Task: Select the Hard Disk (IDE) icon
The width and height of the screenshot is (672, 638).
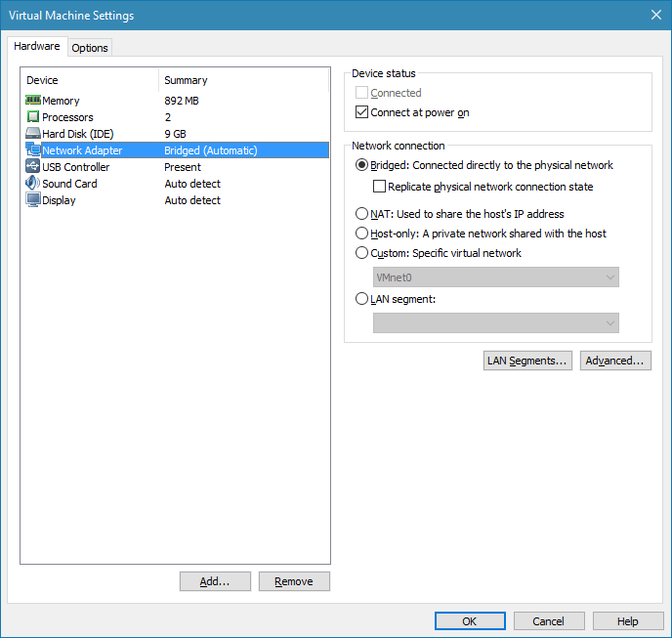Action: pyautogui.click(x=32, y=134)
